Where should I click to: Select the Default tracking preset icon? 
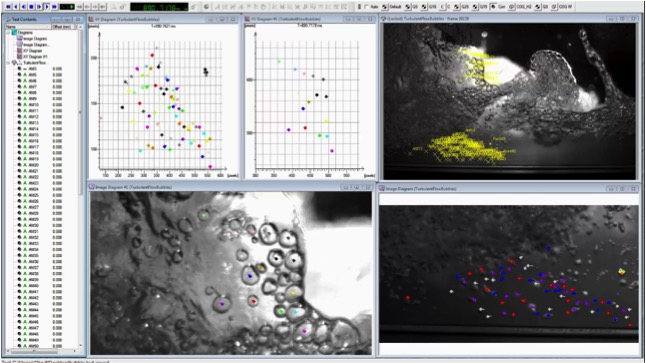point(384,7)
